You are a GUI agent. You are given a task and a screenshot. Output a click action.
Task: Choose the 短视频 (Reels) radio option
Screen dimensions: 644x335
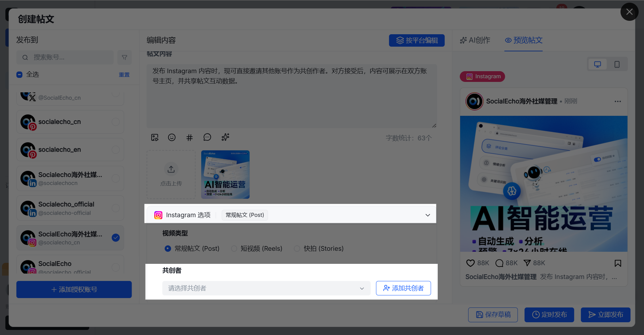coord(234,249)
